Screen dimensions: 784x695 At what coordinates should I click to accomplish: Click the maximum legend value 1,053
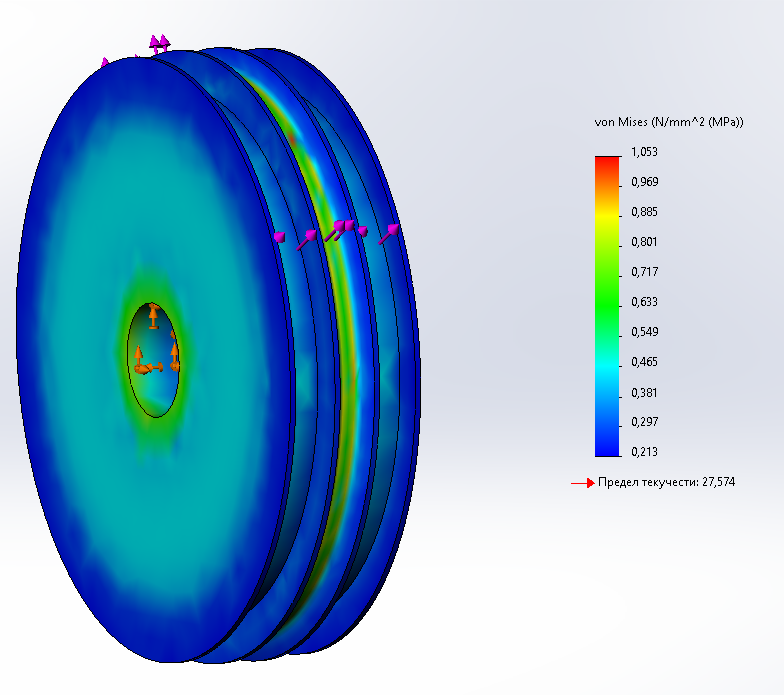pyautogui.click(x=644, y=152)
